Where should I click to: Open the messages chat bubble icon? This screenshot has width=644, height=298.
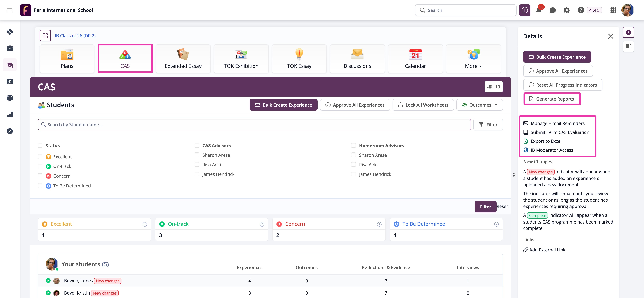553,10
